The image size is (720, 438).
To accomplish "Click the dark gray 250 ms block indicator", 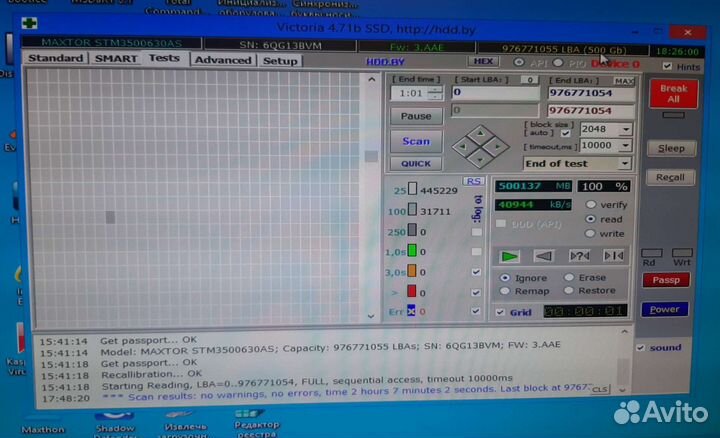I will [x=412, y=230].
